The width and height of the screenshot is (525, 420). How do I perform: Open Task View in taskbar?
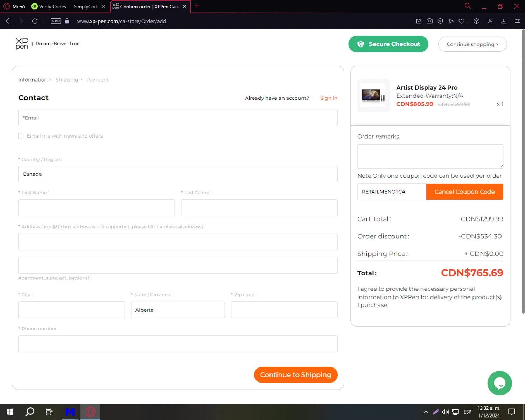tap(49, 412)
